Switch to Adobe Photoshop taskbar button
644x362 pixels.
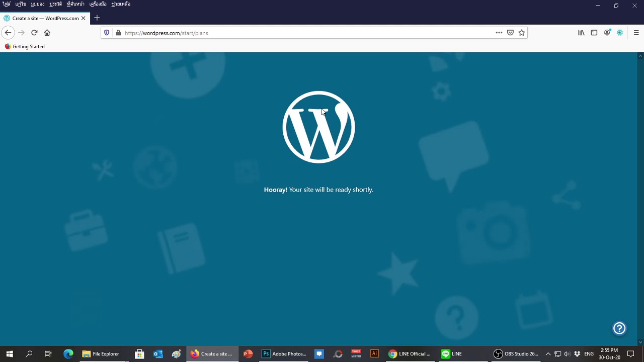284,354
